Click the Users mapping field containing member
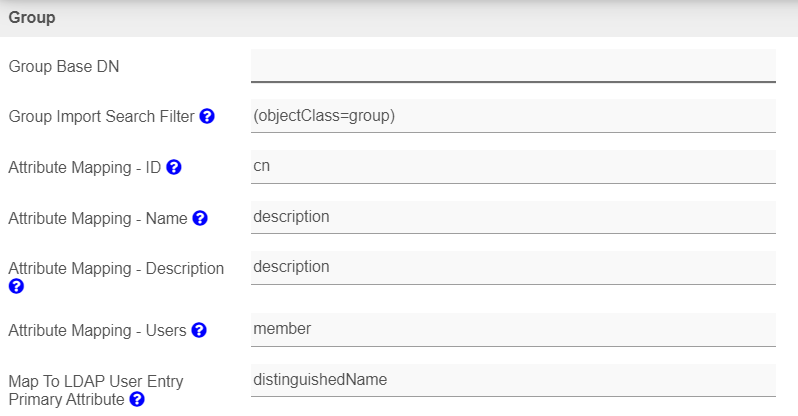 coord(513,329)
